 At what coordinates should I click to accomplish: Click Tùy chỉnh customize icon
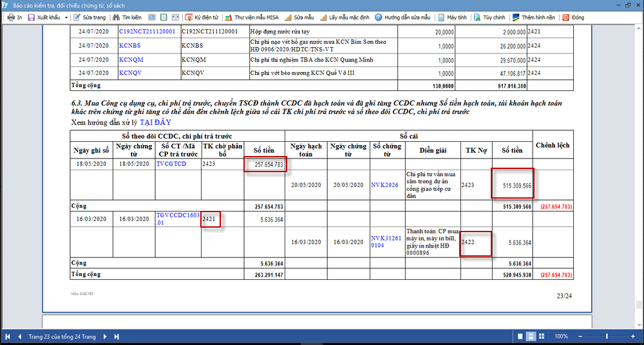point(477,17)
